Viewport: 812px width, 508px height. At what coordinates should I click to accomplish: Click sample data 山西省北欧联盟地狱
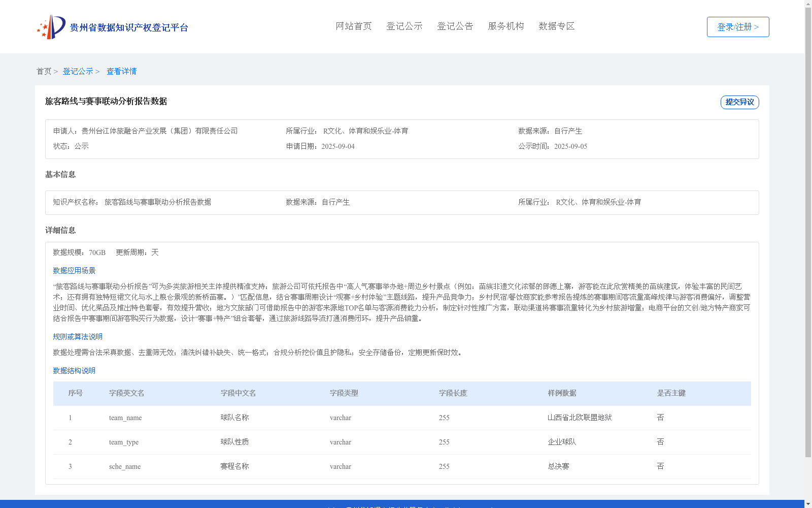pyautogui.click(x=580, y=418)
